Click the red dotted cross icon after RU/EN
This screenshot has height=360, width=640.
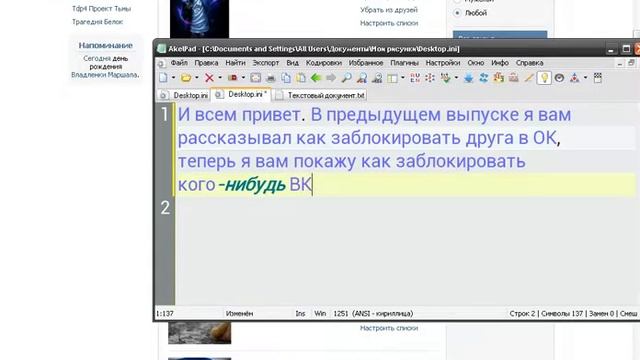click(430, 78)
